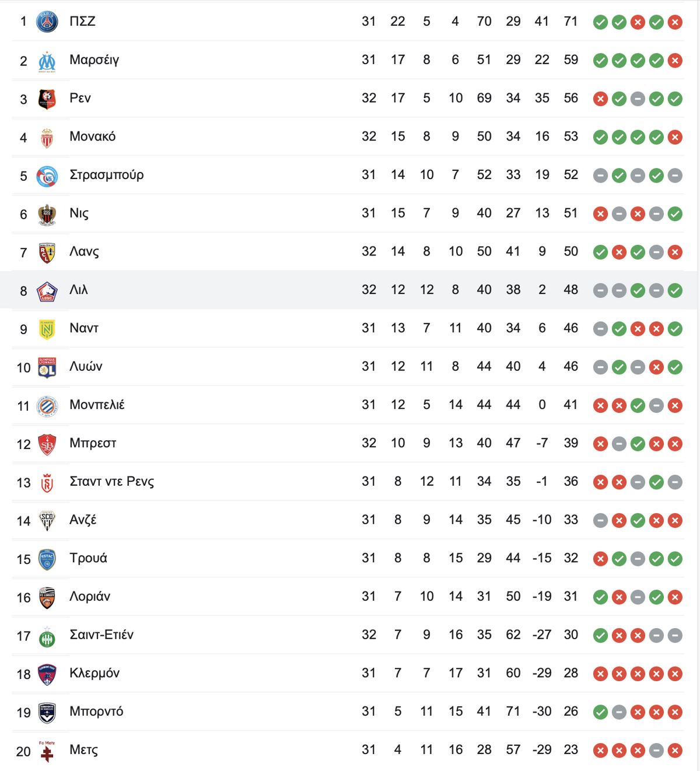Open the Ρεν club crest
Screen dimensions: 700x771
[x=47, y=99]
